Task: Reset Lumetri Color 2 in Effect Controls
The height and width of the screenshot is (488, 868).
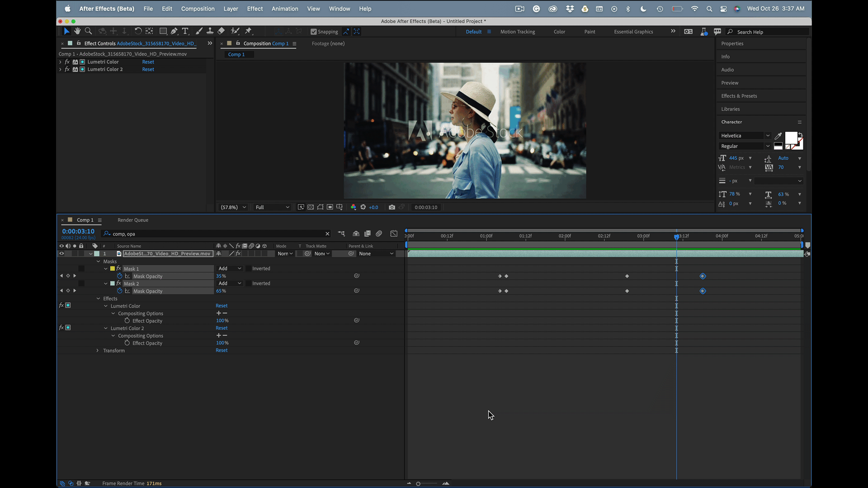Action: (148, 70)
